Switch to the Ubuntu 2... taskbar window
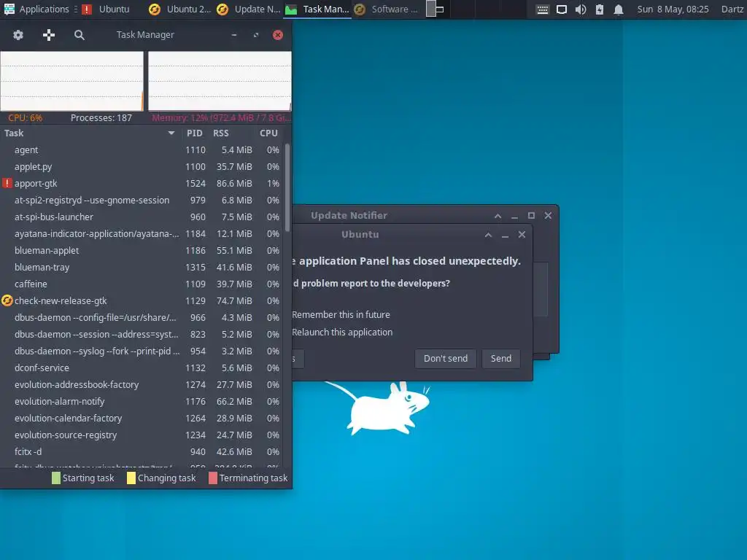Viewport: 747px width, 560px height. pyautogui.click(x=179, y=9)
